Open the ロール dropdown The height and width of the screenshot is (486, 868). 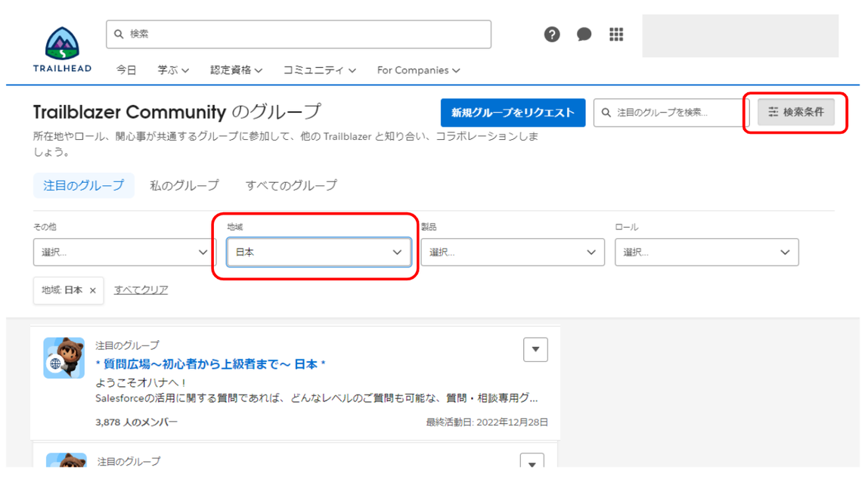pyautogui.click(x=706, y=252)
